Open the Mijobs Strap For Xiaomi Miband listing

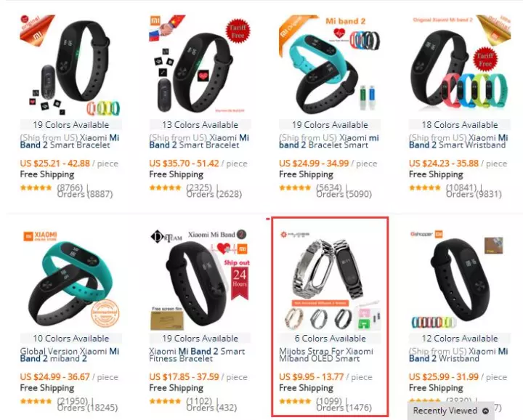[326, 355]
